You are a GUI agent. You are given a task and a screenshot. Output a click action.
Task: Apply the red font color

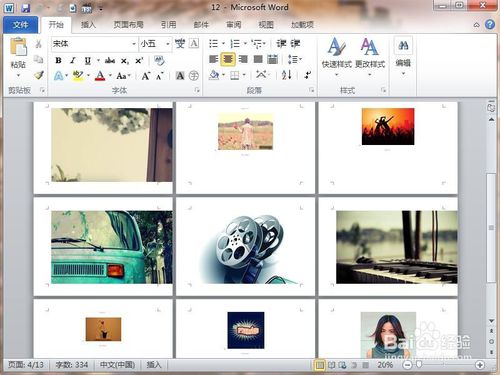click(x=100, y=76)
